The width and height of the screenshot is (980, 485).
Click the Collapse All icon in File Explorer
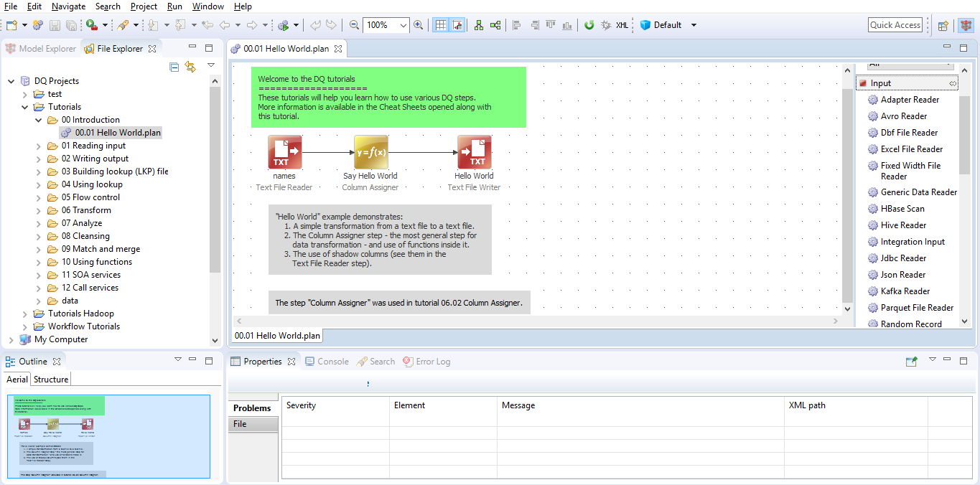(x=174, y=67)
